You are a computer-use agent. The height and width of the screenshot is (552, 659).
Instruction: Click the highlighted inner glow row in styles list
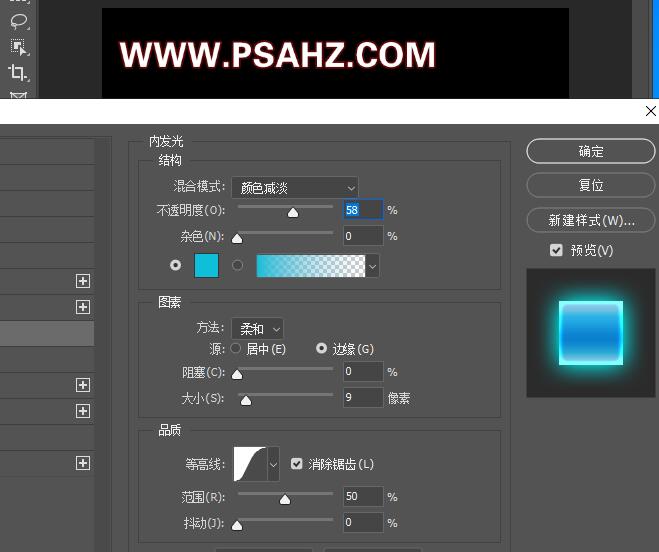(47, 333)
